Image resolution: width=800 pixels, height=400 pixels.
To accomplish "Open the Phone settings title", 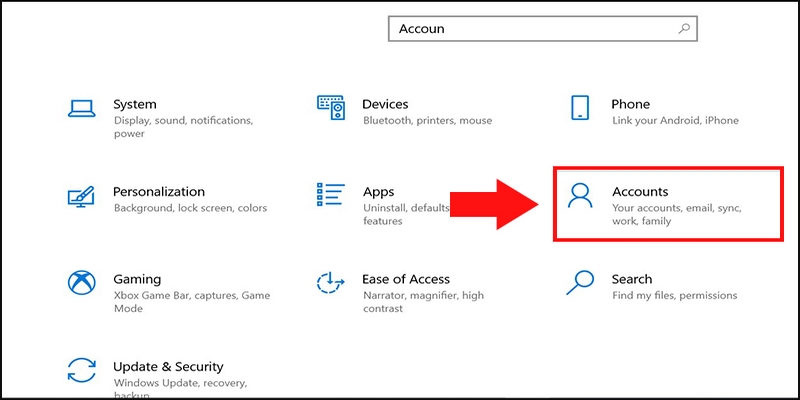I will 631,104.
